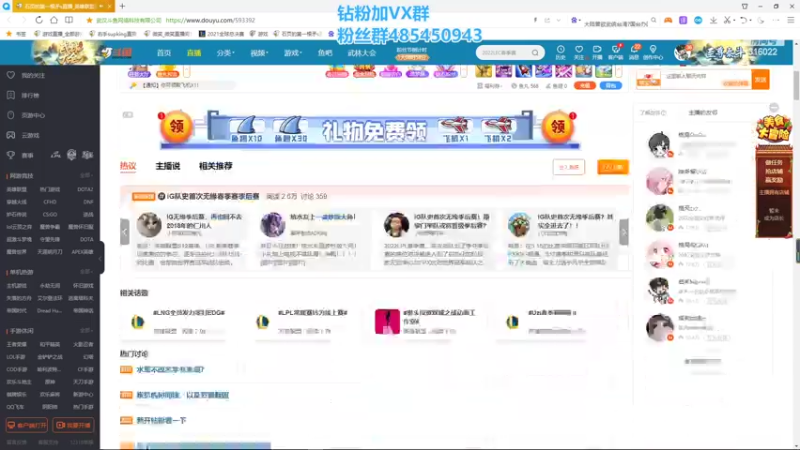The width and height of the screenshot is (800, 450).
Task: Click start streaming button at sidebar bottom
Action: click(73, 425)
